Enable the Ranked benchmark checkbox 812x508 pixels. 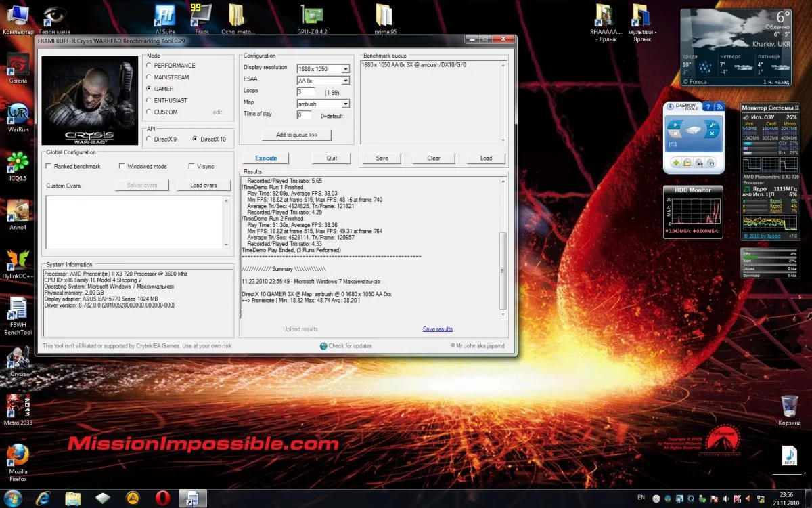49,166
